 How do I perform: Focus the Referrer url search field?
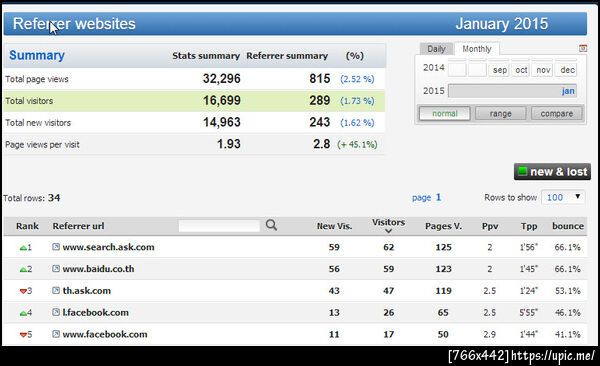[219, 225]
